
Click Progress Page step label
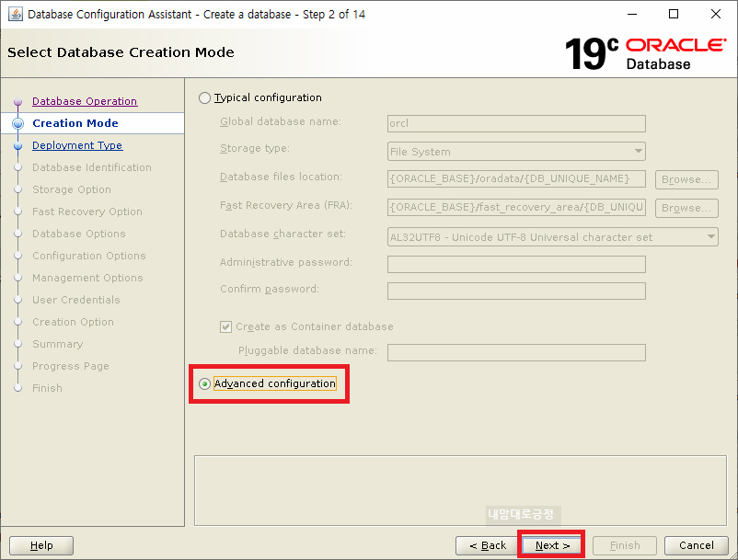(x=71, y=366)
